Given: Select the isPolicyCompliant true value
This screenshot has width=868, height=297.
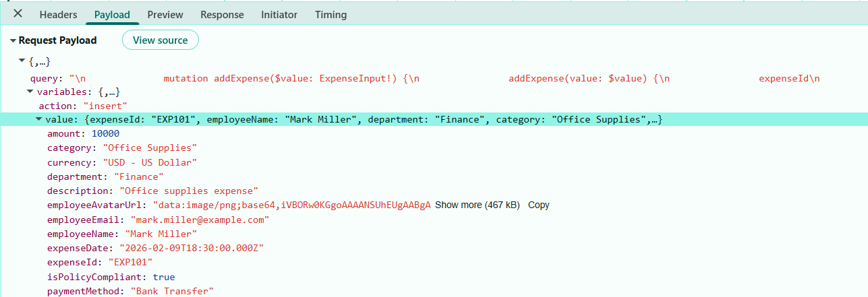Looking at the screenshot, I should [x=163, y=277].
